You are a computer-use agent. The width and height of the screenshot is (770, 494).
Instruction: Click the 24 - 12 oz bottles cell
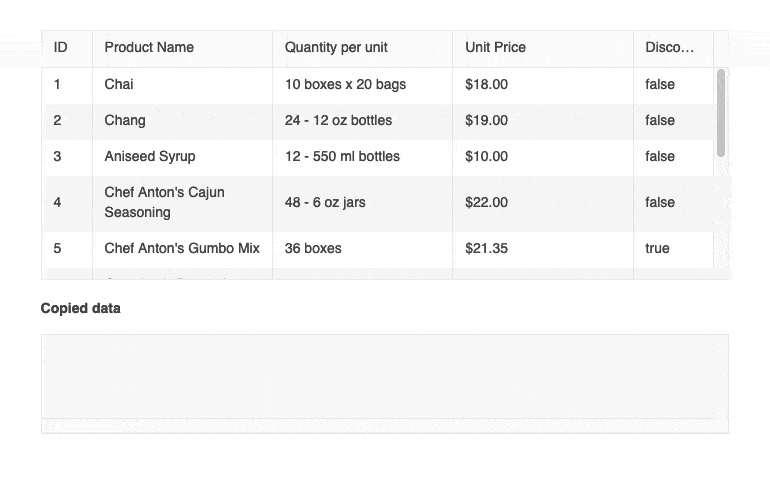click(338, 120)
